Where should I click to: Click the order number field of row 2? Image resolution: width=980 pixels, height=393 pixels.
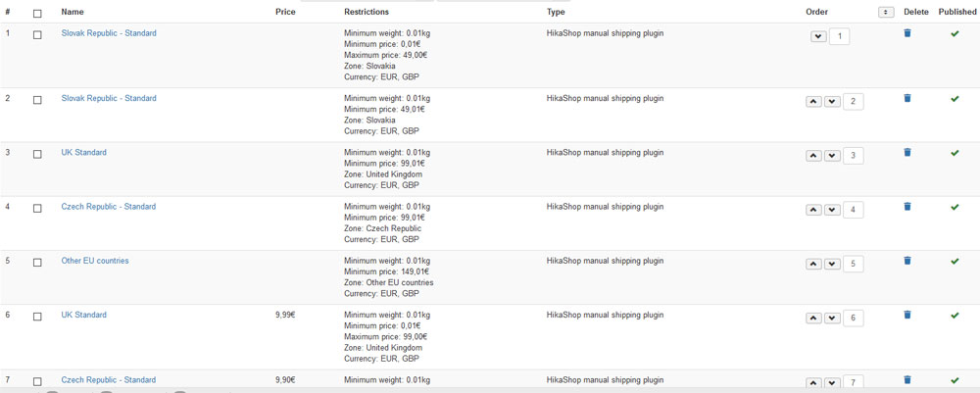pos(853,102)
